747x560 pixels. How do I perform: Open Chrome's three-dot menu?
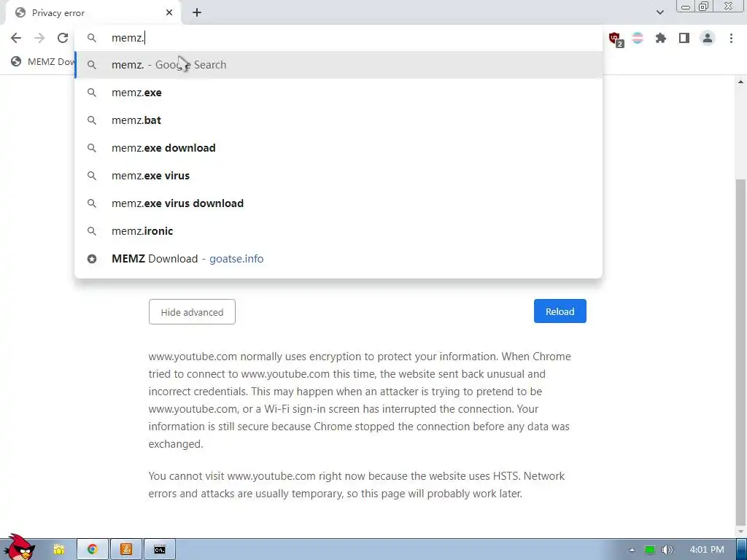[731, 38]
